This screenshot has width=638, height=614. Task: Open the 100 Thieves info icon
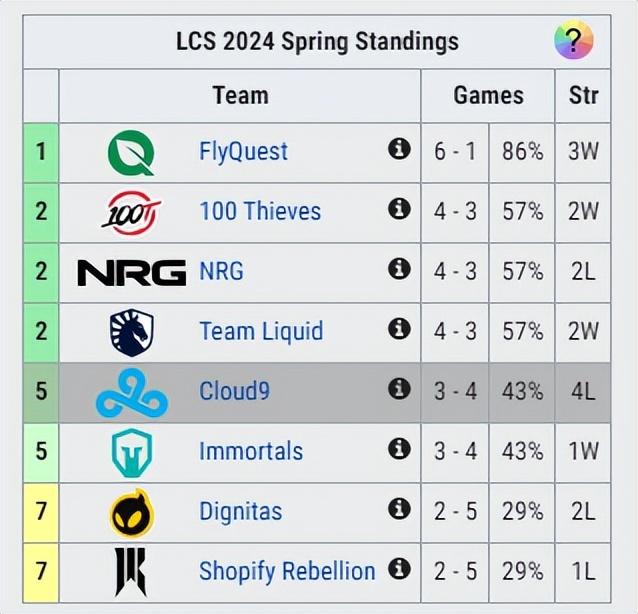pos(399,209)
